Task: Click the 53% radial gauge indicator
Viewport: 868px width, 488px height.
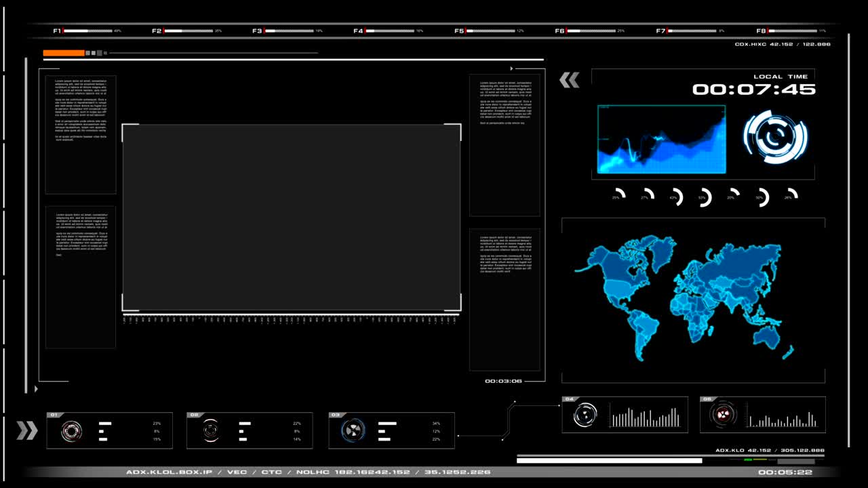Action: [703, 197]
